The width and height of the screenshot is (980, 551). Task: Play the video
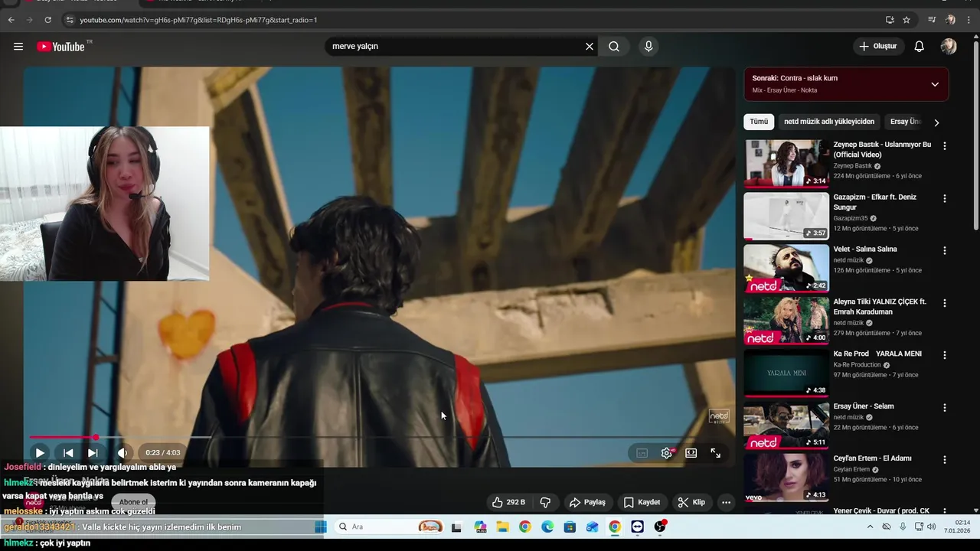click(40, 453)
